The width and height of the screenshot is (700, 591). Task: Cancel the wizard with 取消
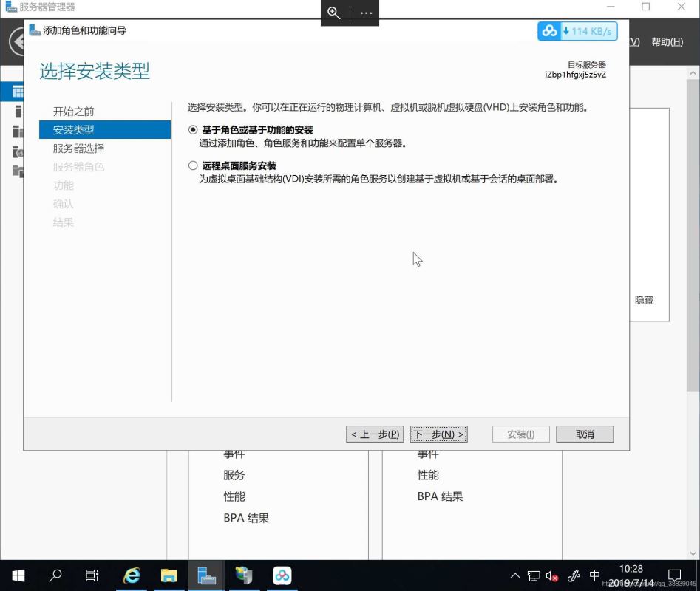[x=584, y=434]
